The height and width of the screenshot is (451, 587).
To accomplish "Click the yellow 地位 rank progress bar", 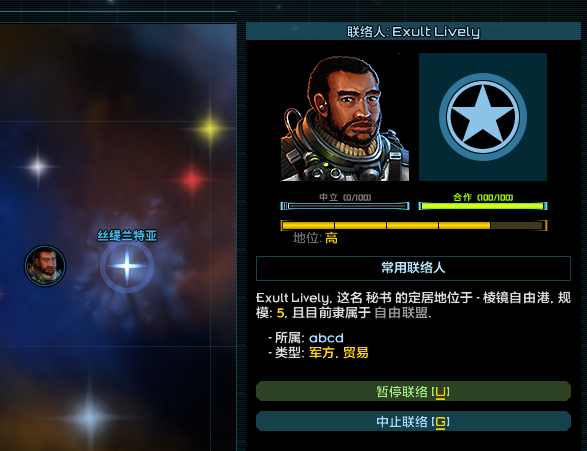I will tap(414, 225).
